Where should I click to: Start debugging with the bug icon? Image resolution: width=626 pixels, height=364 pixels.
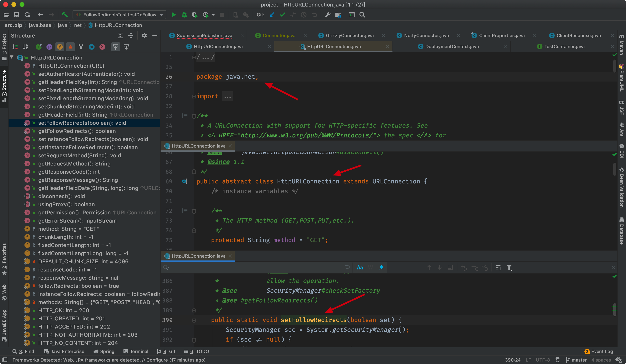(x=184, y=15)
